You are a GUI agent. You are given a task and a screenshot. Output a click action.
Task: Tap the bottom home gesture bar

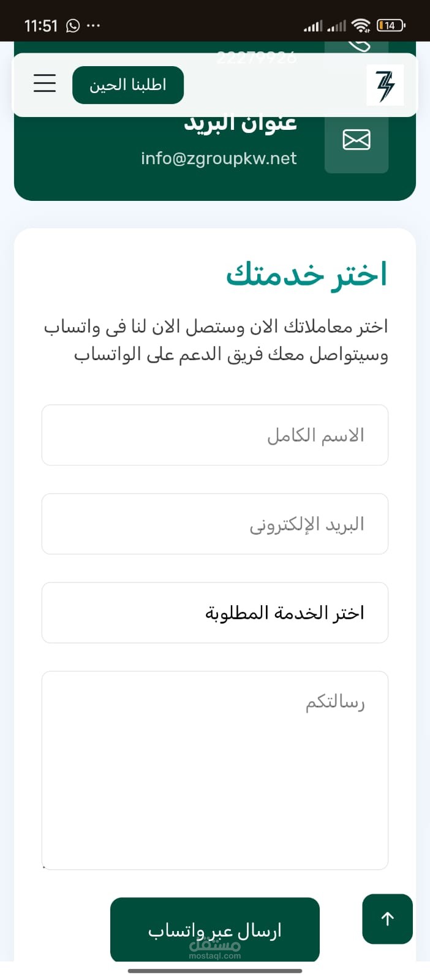pos(215,970)
